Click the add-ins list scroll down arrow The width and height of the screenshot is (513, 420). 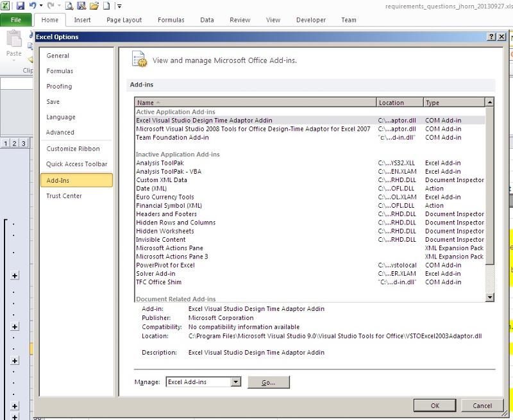coord(489,297)
